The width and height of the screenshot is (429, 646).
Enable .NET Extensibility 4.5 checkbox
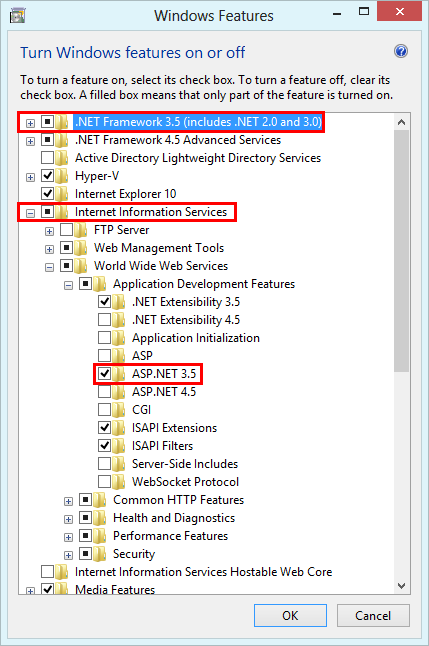(x=105, y=319)
